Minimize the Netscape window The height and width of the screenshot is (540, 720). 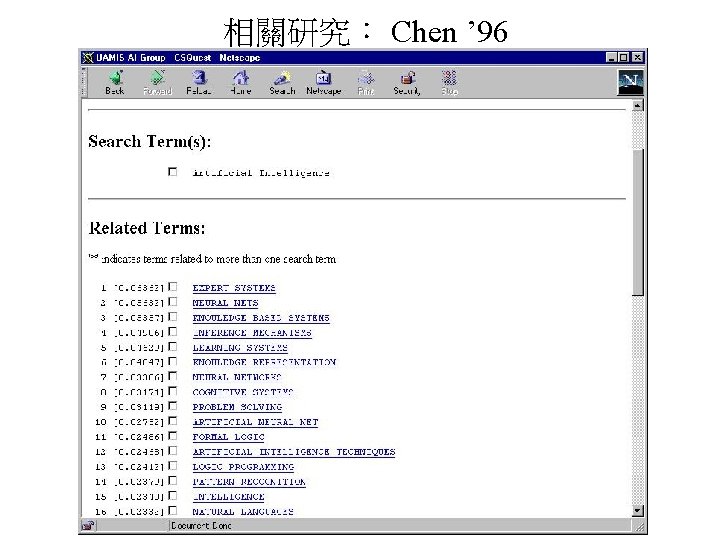[611, 57]
